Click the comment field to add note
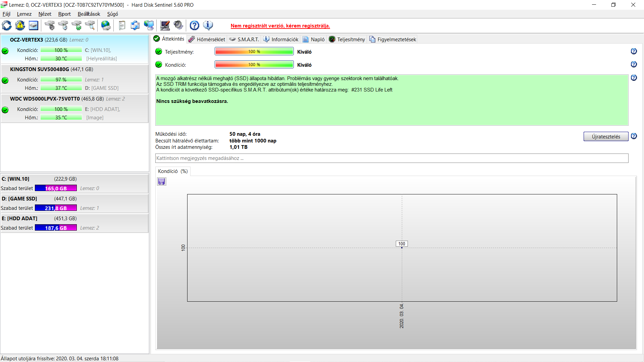 391,158
